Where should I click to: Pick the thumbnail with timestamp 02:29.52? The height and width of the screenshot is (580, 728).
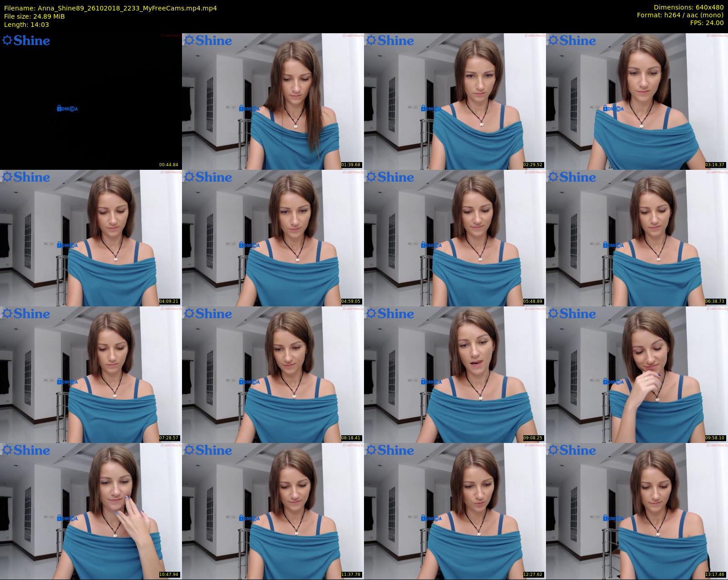(x=455, y=101)
